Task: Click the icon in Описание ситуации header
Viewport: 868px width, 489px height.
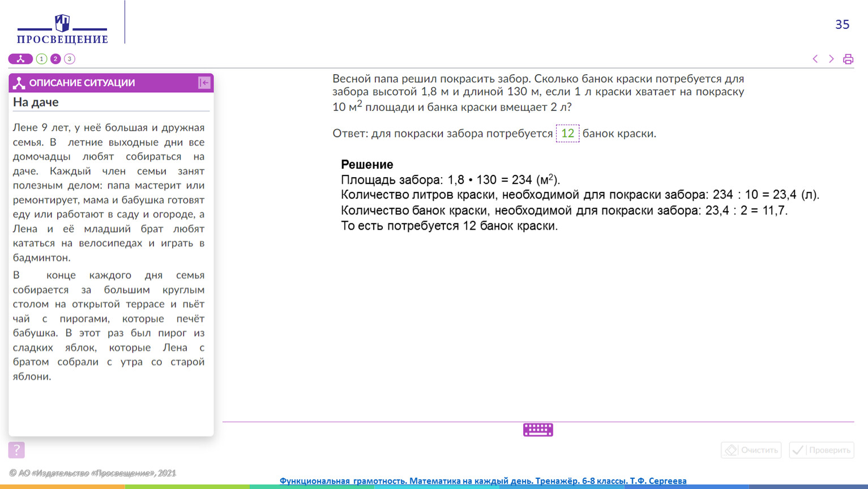Action: [x=19, y=83]
